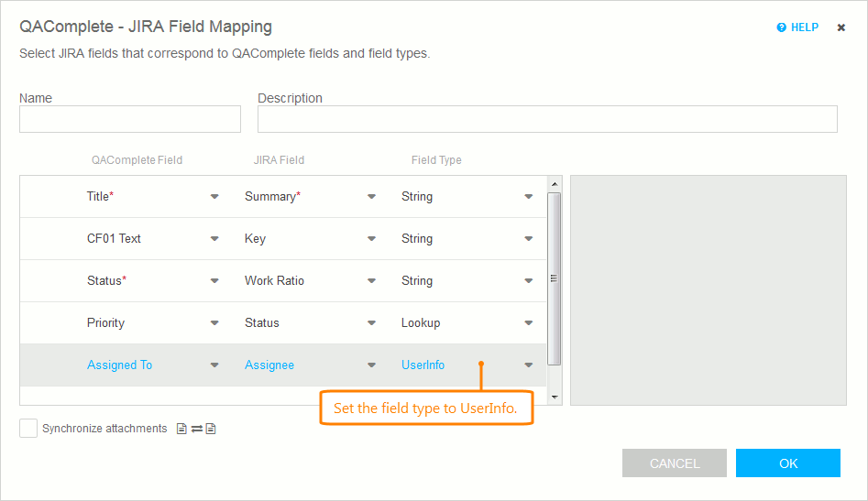This screenshot has height=501, width=868.
Task: Click the OK button
Action: click(787, 463)
